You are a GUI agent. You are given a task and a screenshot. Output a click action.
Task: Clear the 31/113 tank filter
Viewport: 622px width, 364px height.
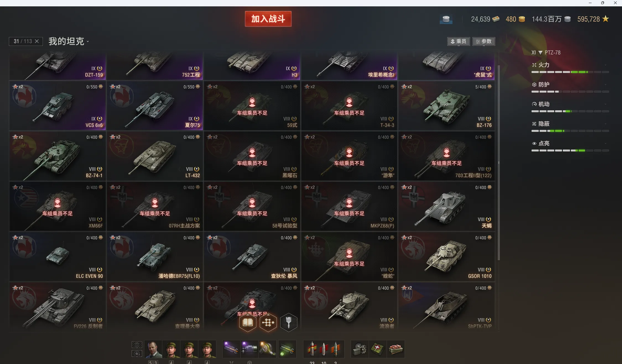coord(37,41)
